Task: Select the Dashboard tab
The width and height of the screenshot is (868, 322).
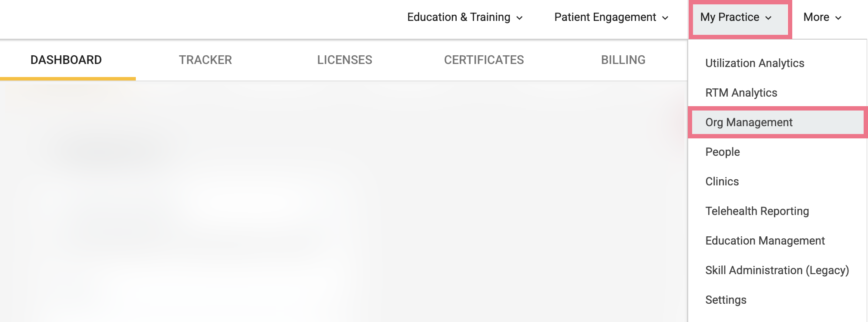Action: [x=66, y=60]
